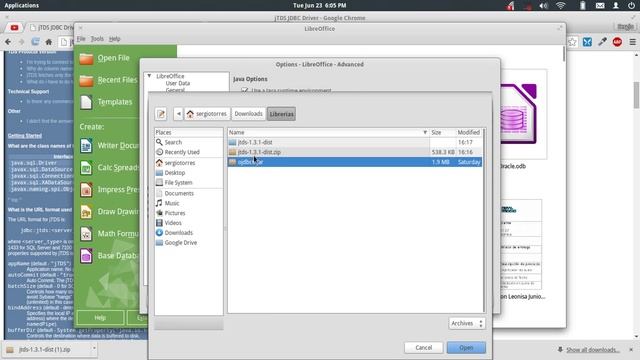
Task: Click Chrome back navigation arrow
Action: (8, 42)
